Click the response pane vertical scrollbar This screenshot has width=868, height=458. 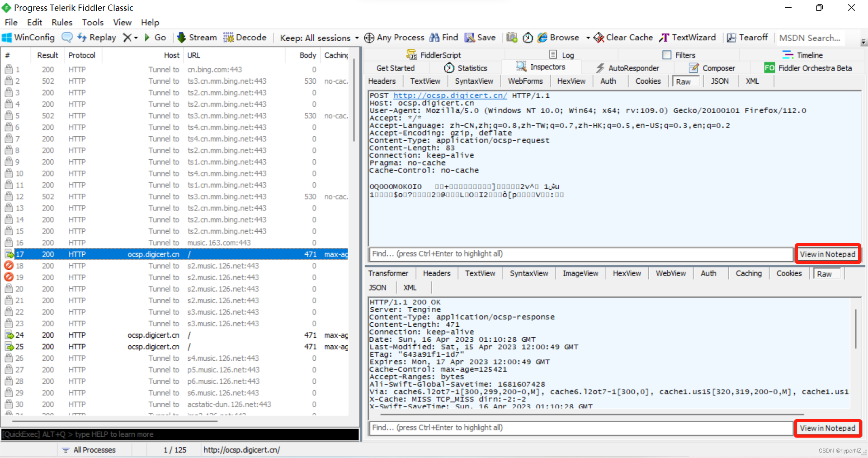coord(856,329)
